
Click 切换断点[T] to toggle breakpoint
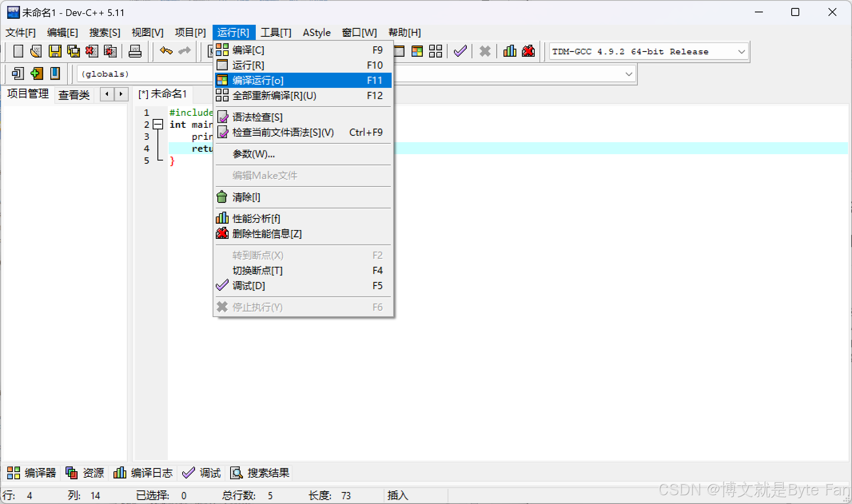click(x=257, y=270)
